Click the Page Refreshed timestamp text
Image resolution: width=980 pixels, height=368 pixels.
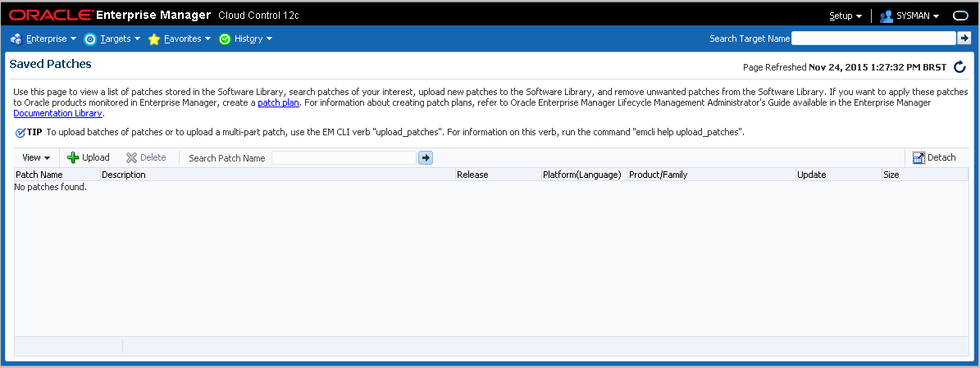[845, 67]
